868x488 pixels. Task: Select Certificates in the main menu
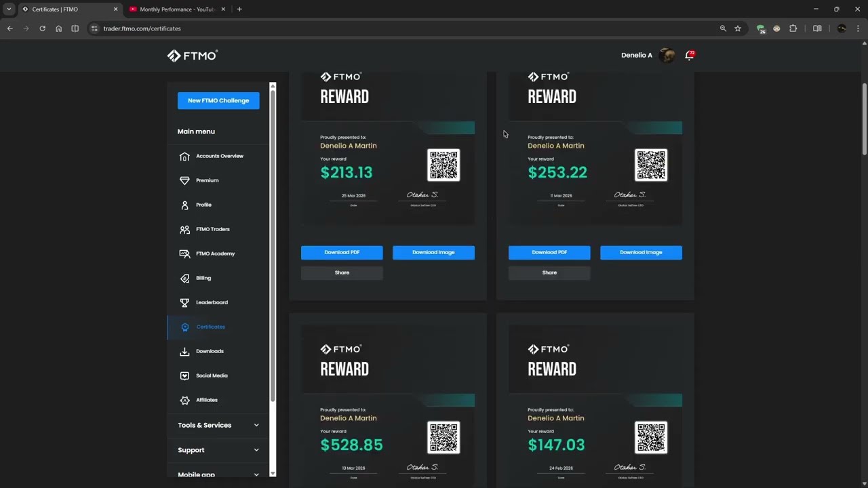coord(210,327)
